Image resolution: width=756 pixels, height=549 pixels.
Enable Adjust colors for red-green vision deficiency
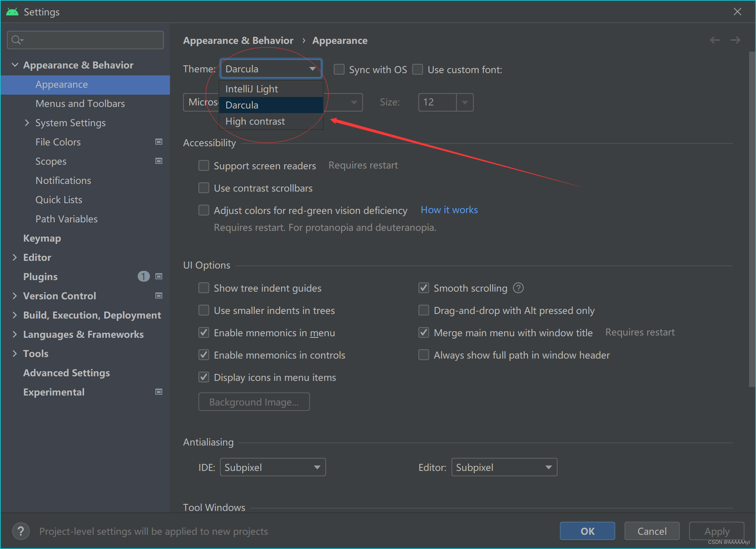204,210
